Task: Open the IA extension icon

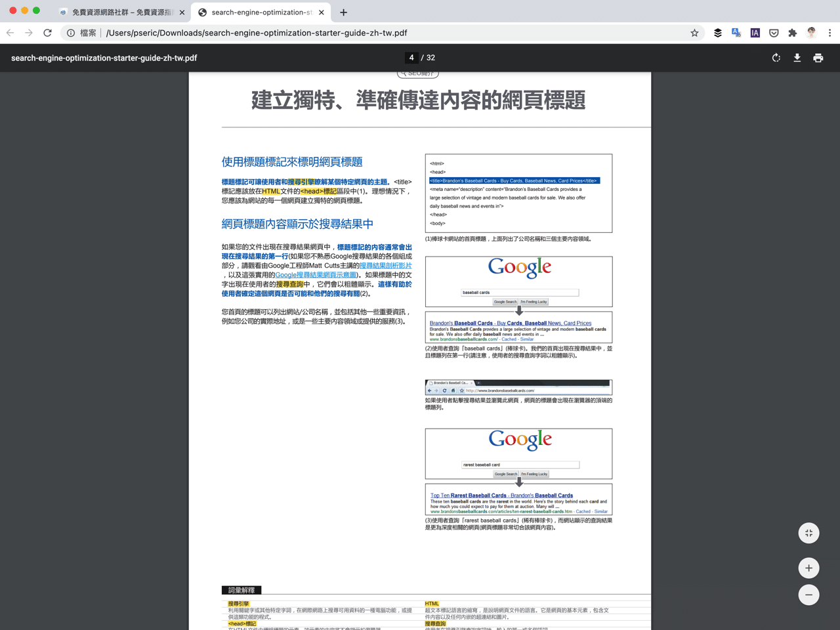Action: coord(755,33)
